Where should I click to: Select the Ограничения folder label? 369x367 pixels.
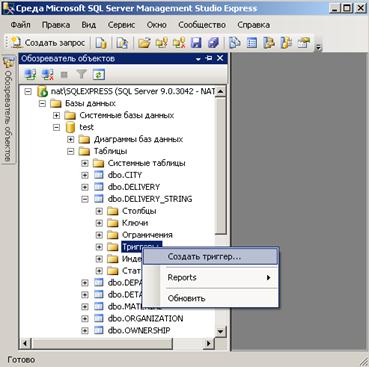(147, 235)
